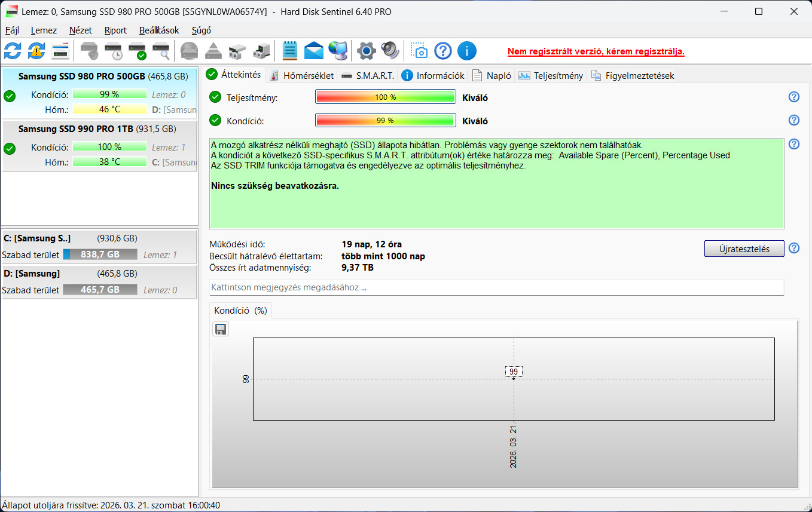Click the red unregistered version registration link
The image size is (812, 512).
coord(596,51)
